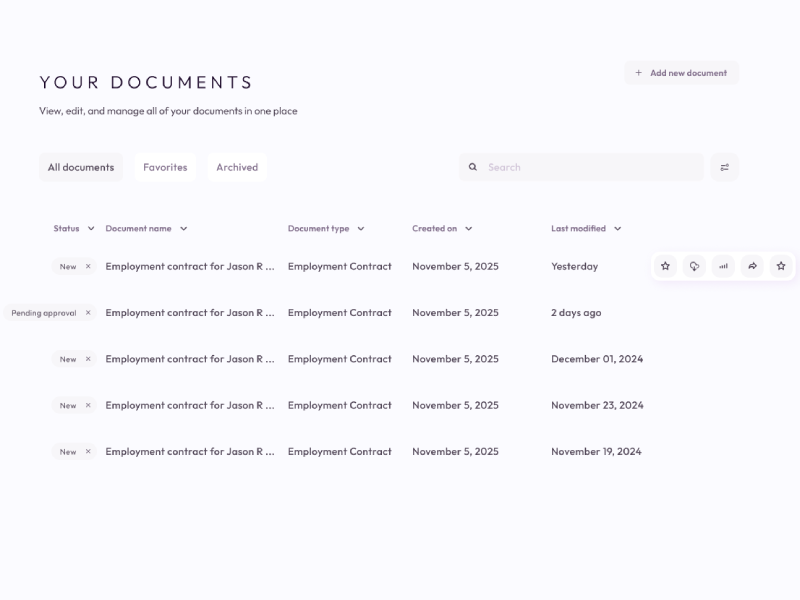Click the magnifier icon in the search bar
This screenshot has width=800, height=600.
(x=473, y=167)
